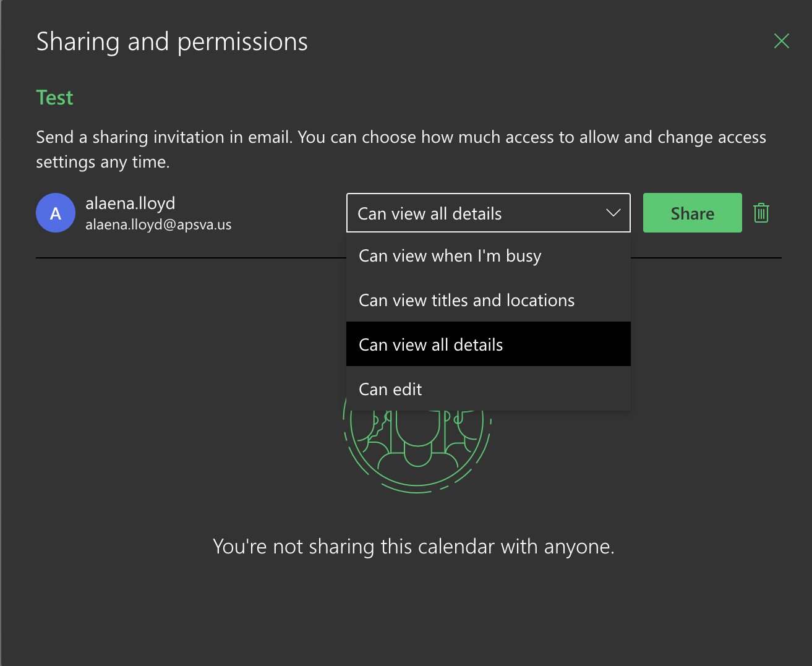
Task: Select 'Can view when I'm busy'
Action: click(450, 256)
